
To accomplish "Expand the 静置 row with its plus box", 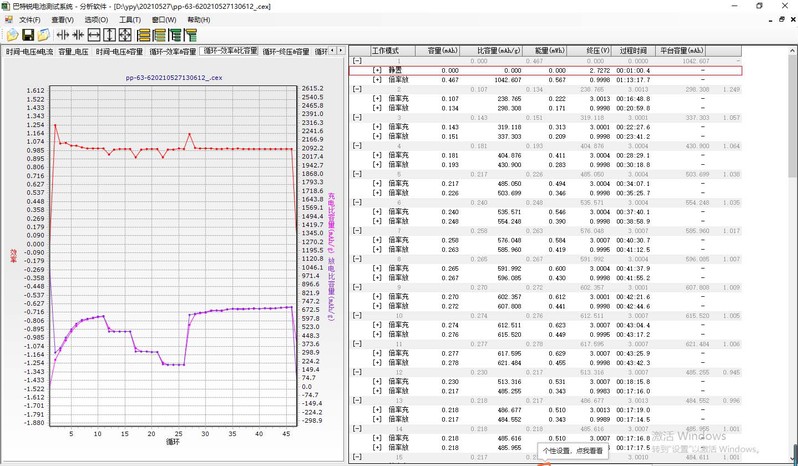I will tap(377, 71).
